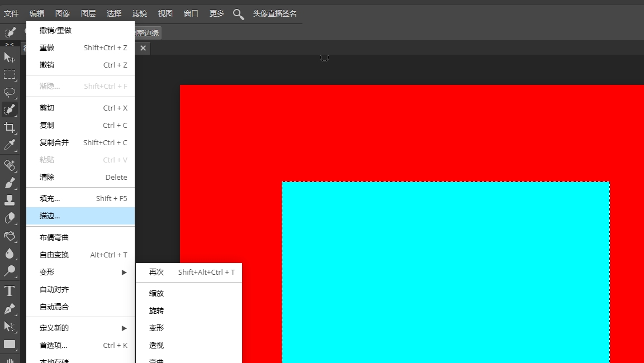The width and height of the screenshot is (644, 363).
Task: Select the Type tool
Action: point(8,290)
